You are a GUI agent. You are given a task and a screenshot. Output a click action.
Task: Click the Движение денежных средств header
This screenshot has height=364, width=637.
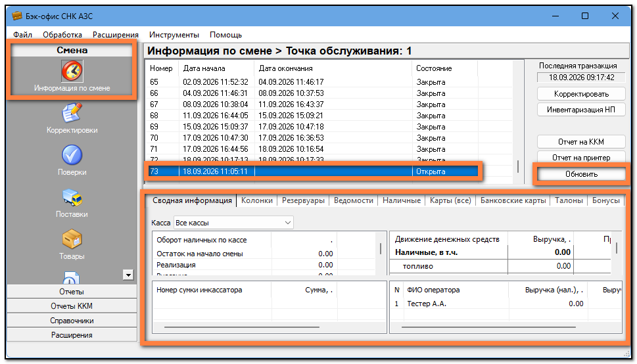(x=448, y=239)
